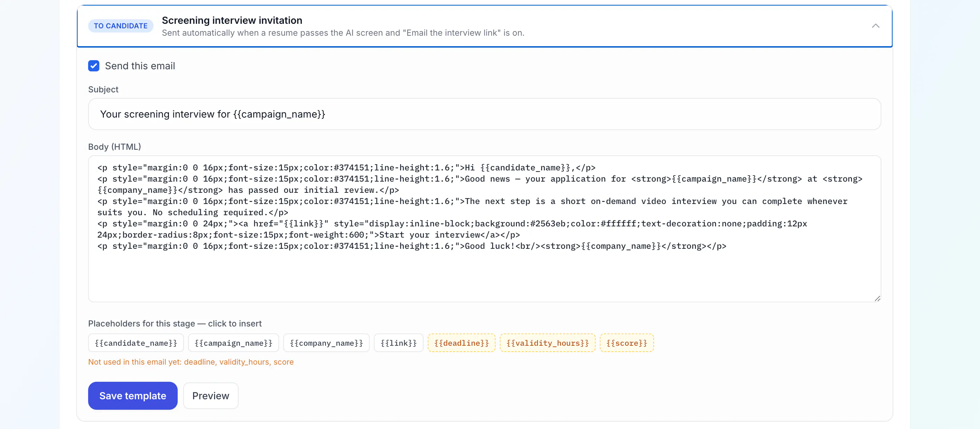Click the Body (HTML) field label
The height and width of the screenshot is (429, 980).
click(x=114, y=147)
